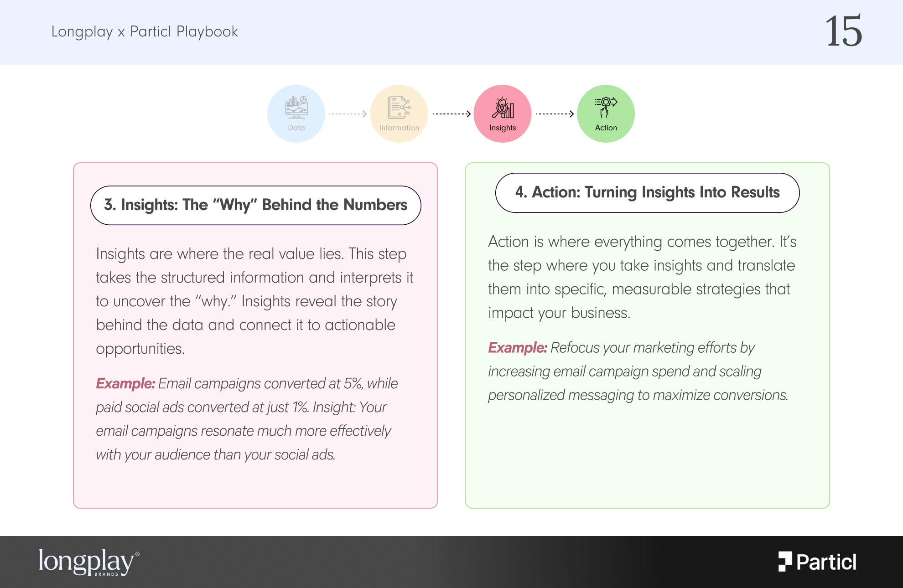The image size is (903, 588).
Task: Click the italic email campaigns example text
Action: [247, 419]
